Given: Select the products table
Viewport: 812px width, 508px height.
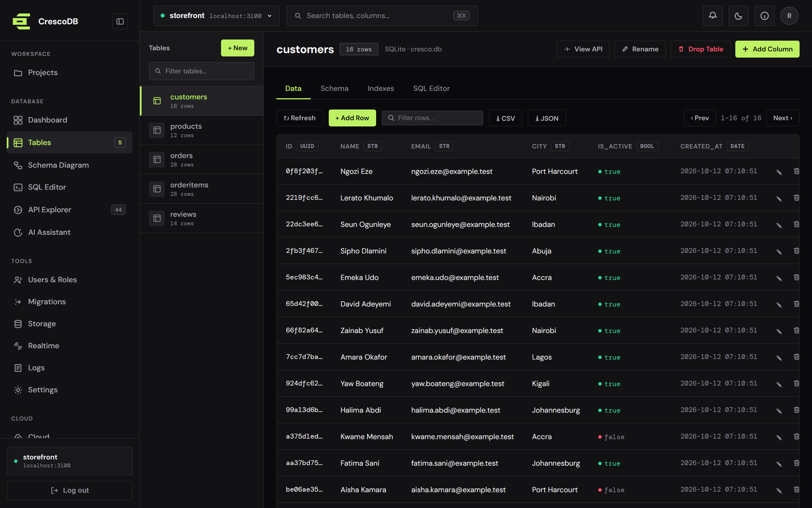Looking at the screenshot, I should (x=202, y=130).
